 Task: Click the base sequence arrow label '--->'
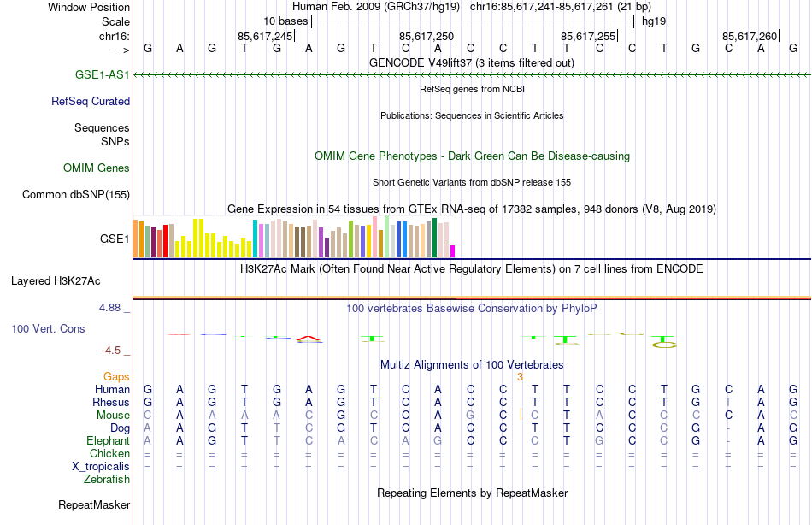point(121,50)
